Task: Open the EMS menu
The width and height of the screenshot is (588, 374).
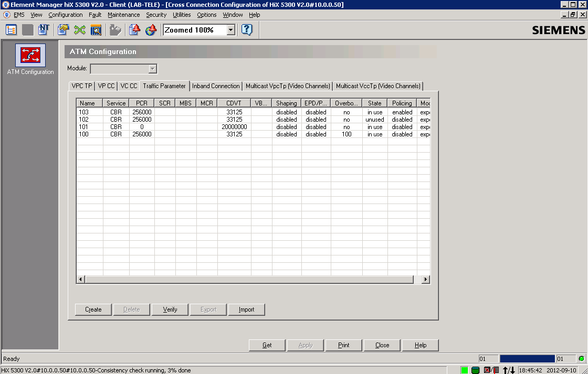Action: coord(19,15)
